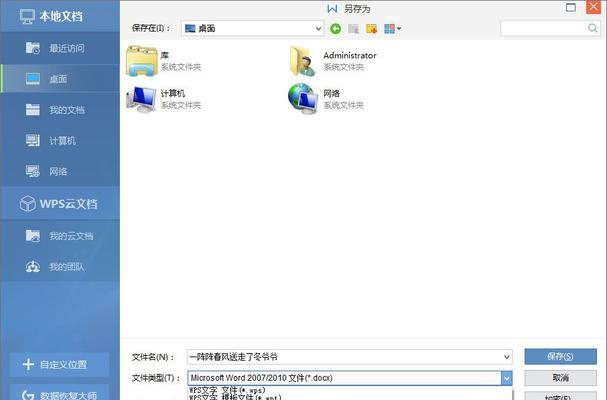The height and width of the screenshot is (400, 607).
Task: Expand the 文件类型 file type dropdown arrow
Action: (x=506, y=378)
